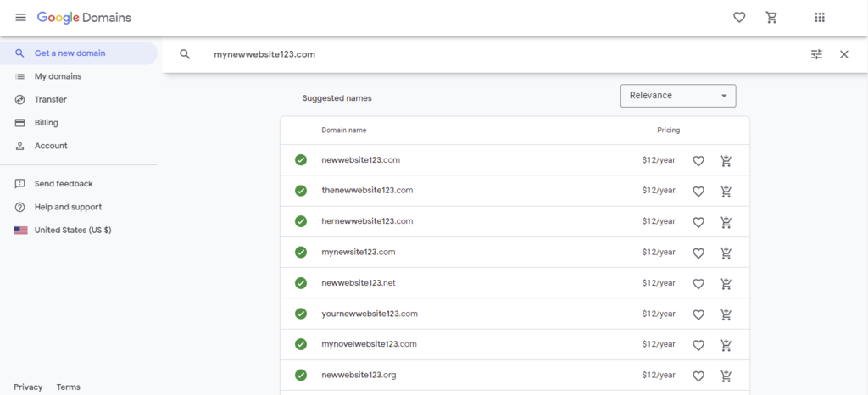This screenshot has height=395, width=868.
Task: Favorite newwebsite123.net with heart icon
Action: [698, 284]
